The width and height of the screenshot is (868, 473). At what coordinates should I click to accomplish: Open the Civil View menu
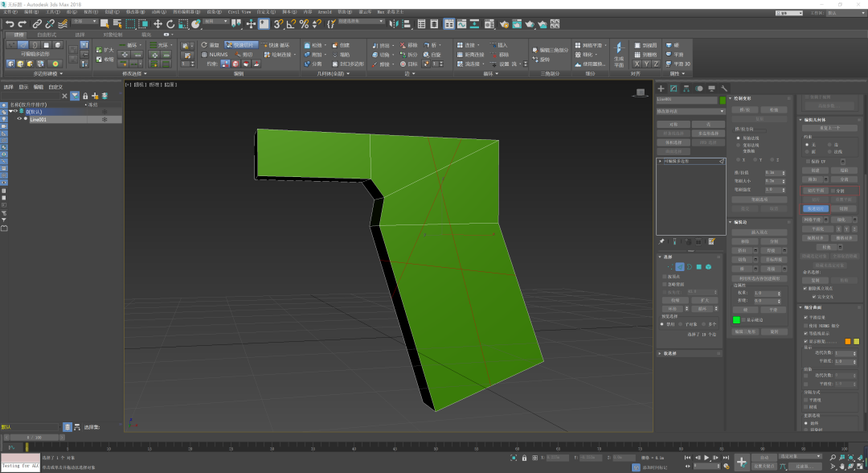(x=240, y=11)
